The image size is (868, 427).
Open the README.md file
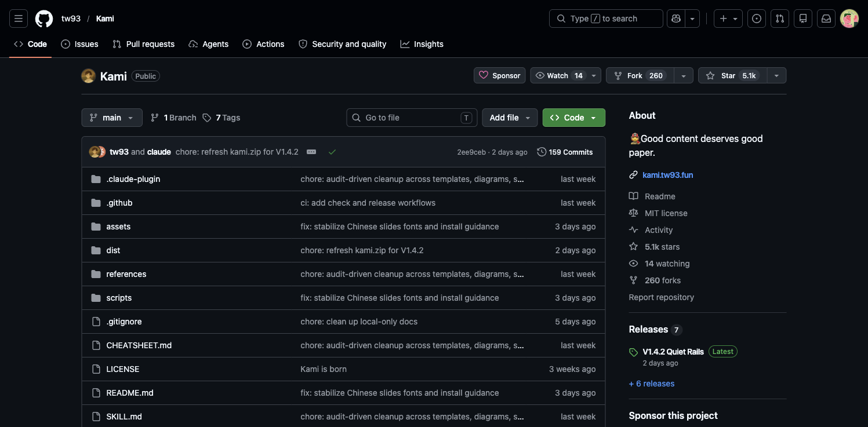pyautogui.click(x=130, y=393)
